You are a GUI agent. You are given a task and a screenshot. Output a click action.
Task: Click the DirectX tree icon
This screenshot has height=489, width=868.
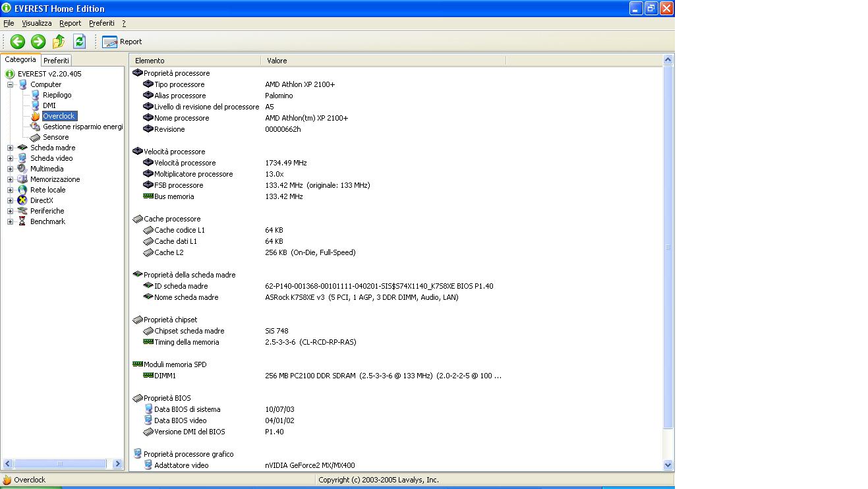tap(22, 200)
